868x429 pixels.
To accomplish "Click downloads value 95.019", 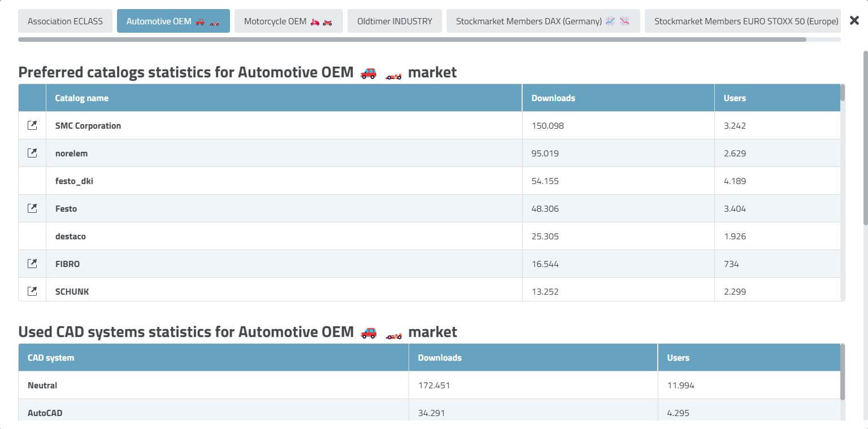I will pos(545,153).
